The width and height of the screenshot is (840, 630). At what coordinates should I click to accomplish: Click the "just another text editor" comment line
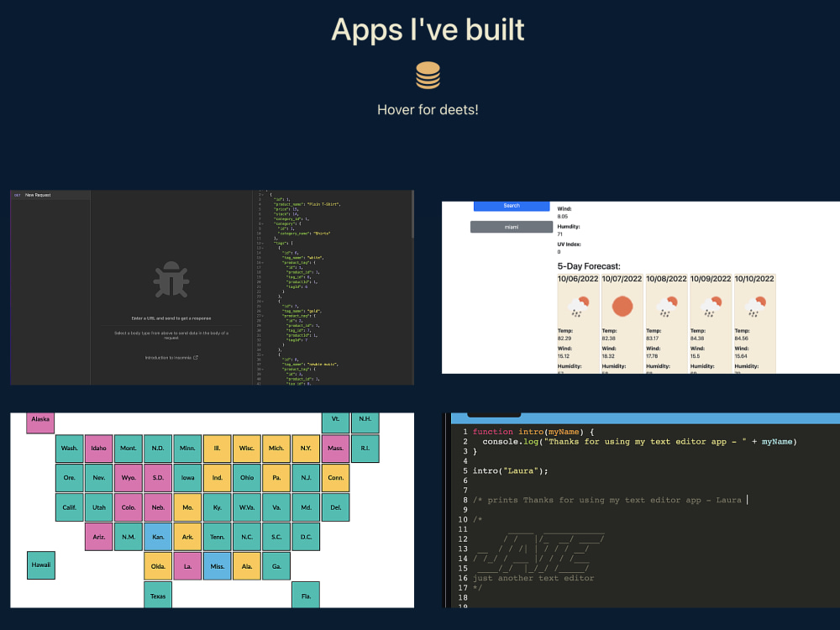pos(533,578)
